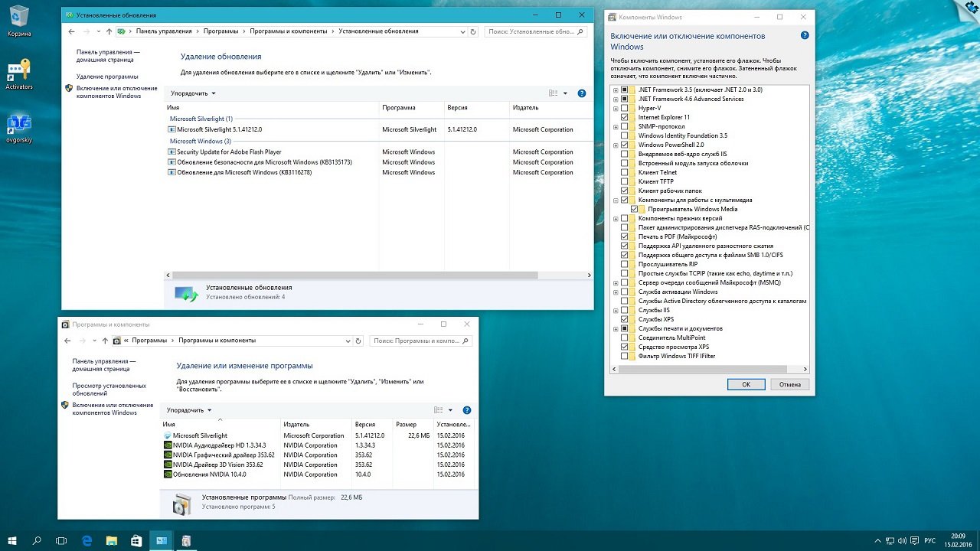
Task: Expand the Hyper-V tree node
Action: (x=616, y=108)
